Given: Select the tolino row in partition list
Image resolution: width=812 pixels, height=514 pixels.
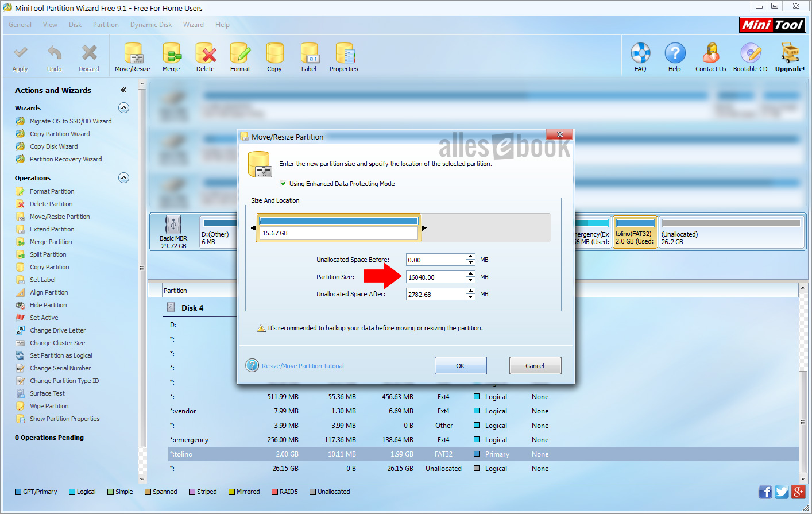Looking at the screenshot, I should 483,454.
